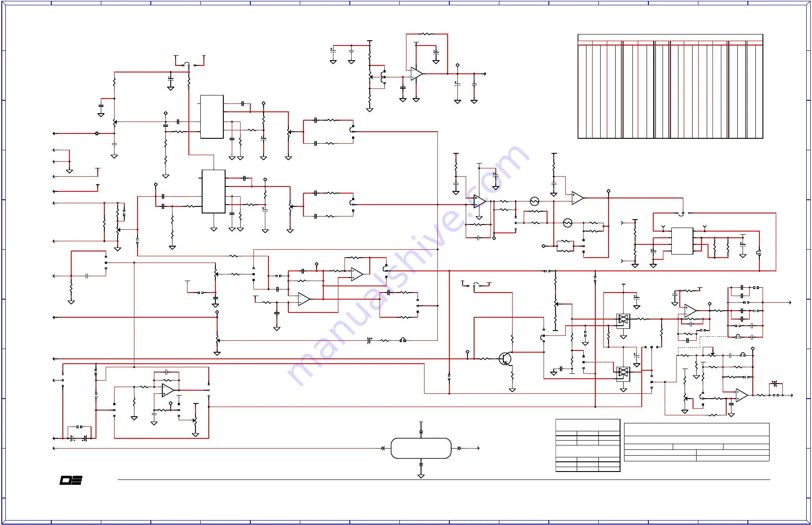The height and width of the screenshot is (525, 812).
Task: Click the bottom-left input arrow on the long horizontal wire
Action: pos(55,448)
